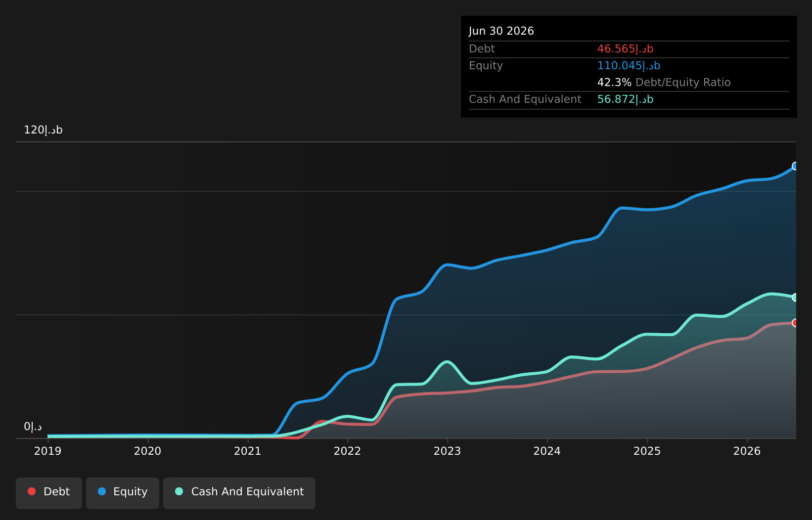Toggle the Equity series legend button
The height and width of the screenshot is (520, 812).
coord(123,493)
